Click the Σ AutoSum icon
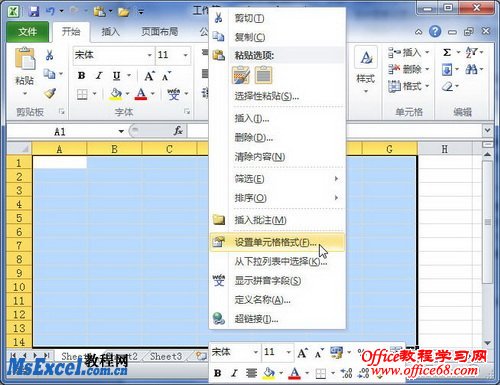This screenshot has width=500, height=385. click(x=447, y=53)
